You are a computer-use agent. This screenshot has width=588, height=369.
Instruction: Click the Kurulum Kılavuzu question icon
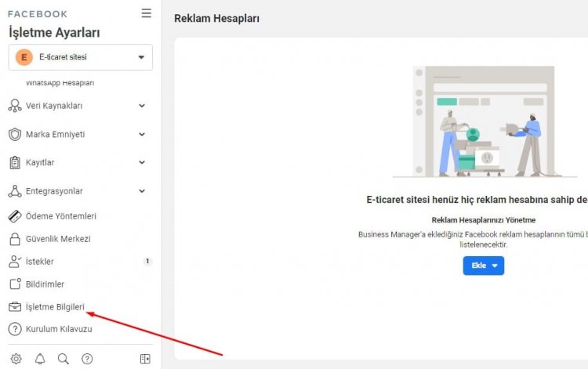point(15,329)
